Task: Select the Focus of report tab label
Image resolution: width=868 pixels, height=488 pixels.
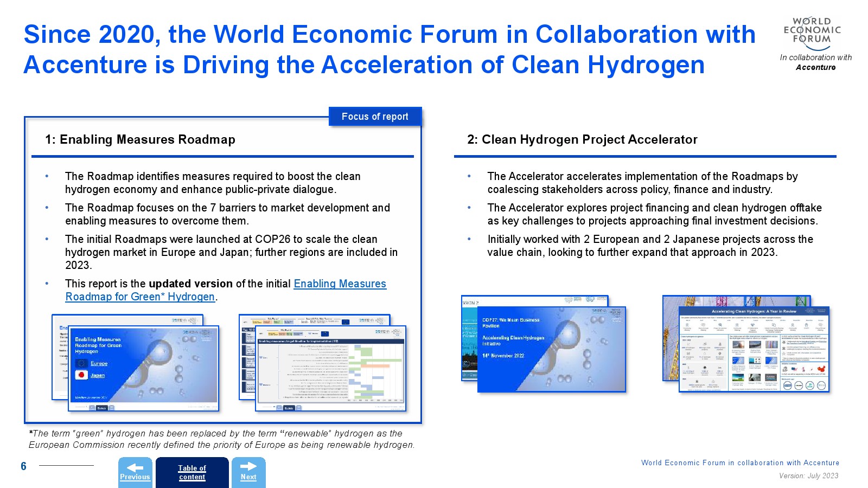Action: pos(375,117)
